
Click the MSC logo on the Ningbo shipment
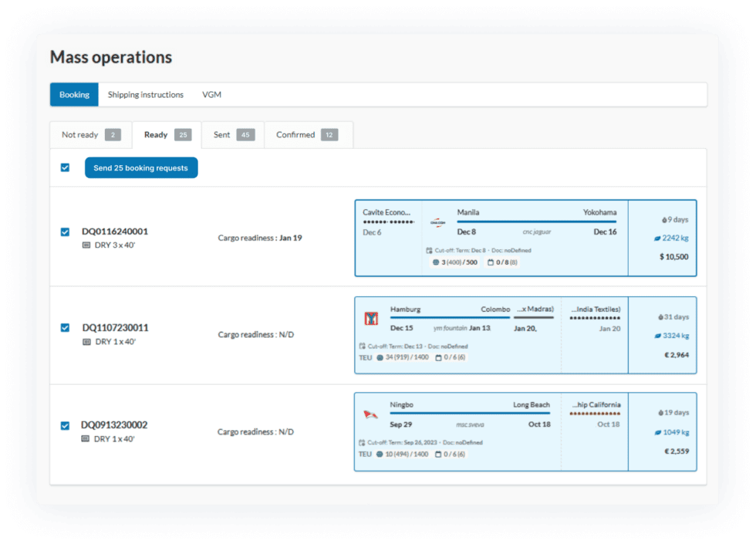click(368, 414)
